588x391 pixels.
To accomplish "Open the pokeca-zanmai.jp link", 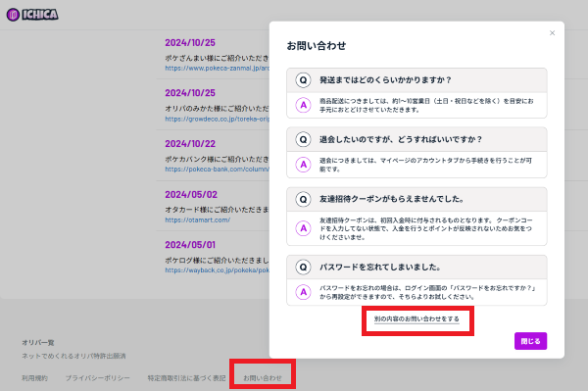I will pyautogui.click(x=218, y=69).
